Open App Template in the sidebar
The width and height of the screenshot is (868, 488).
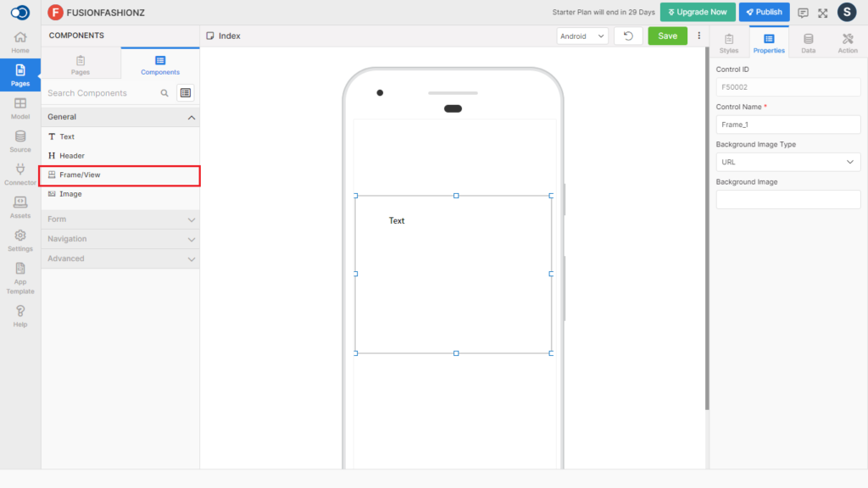(20, 278)
